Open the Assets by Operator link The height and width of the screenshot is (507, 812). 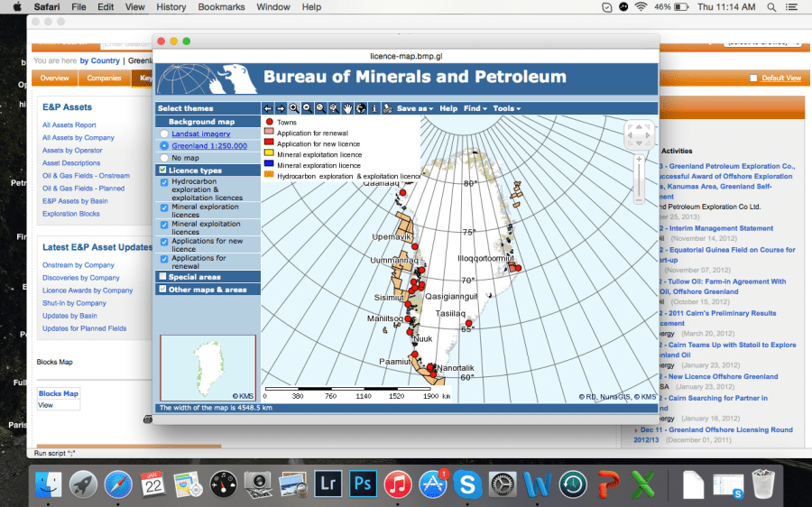(72, 150)
